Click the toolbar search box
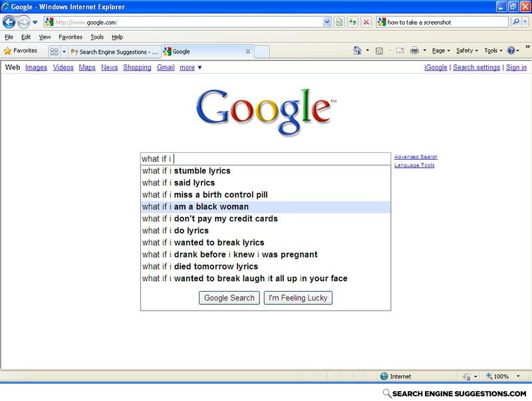The height and width of the screenshot is (401, 532). [442, 23]
